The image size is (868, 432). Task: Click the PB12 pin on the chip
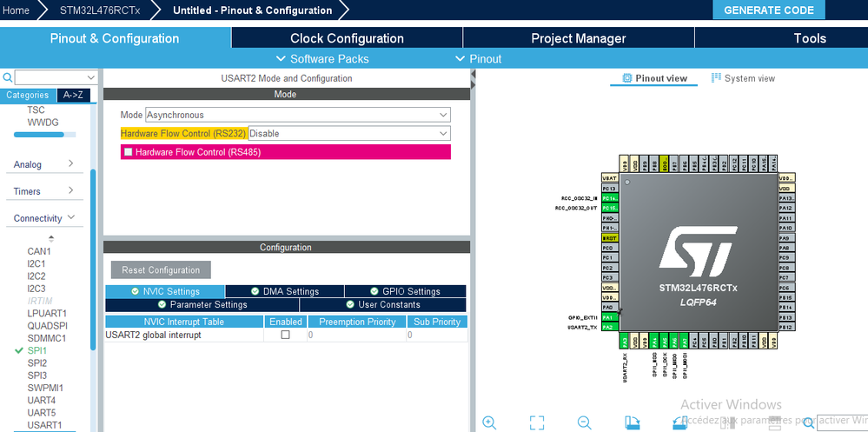click(786, 328)
